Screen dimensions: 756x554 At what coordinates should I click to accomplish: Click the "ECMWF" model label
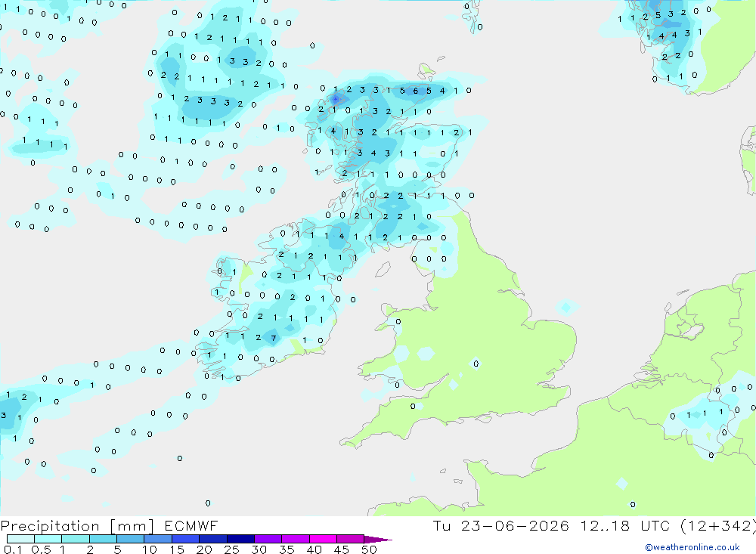coord(191,525)
